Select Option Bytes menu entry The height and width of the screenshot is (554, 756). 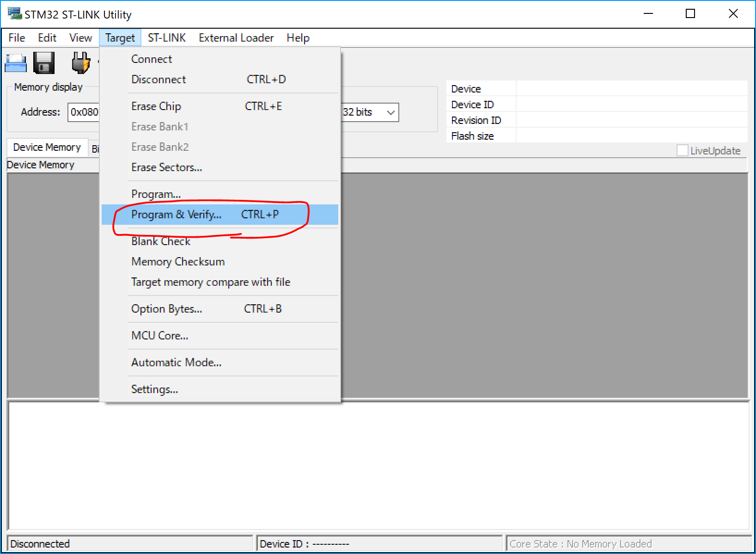click(166, 309)
